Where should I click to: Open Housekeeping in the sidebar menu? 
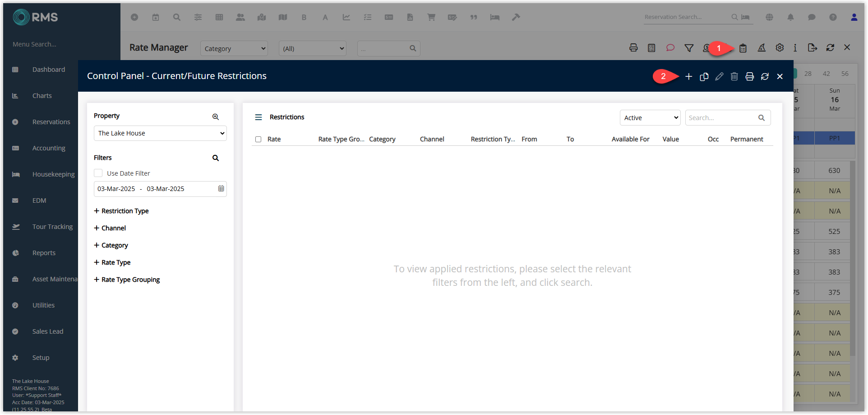54,174
